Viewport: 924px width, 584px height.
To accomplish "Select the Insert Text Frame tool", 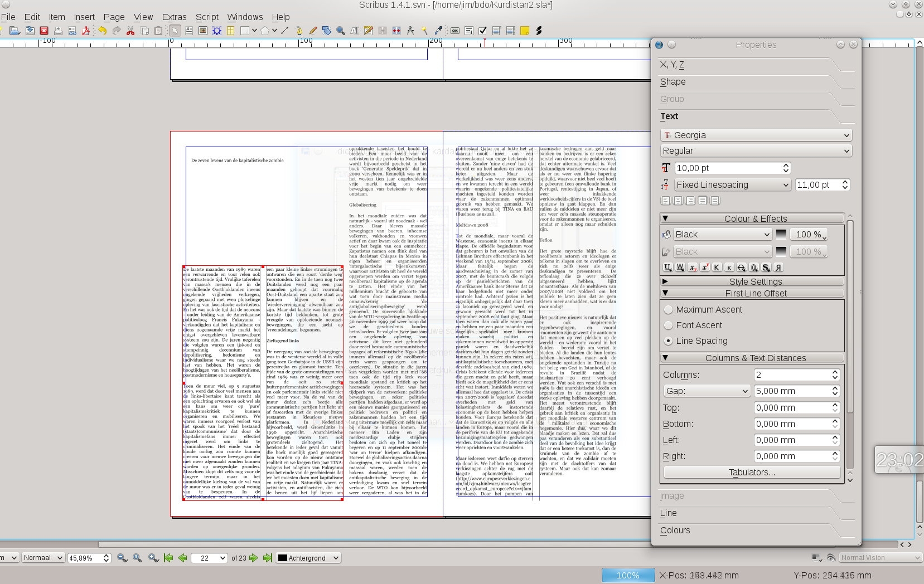I will tap(189, 31).
